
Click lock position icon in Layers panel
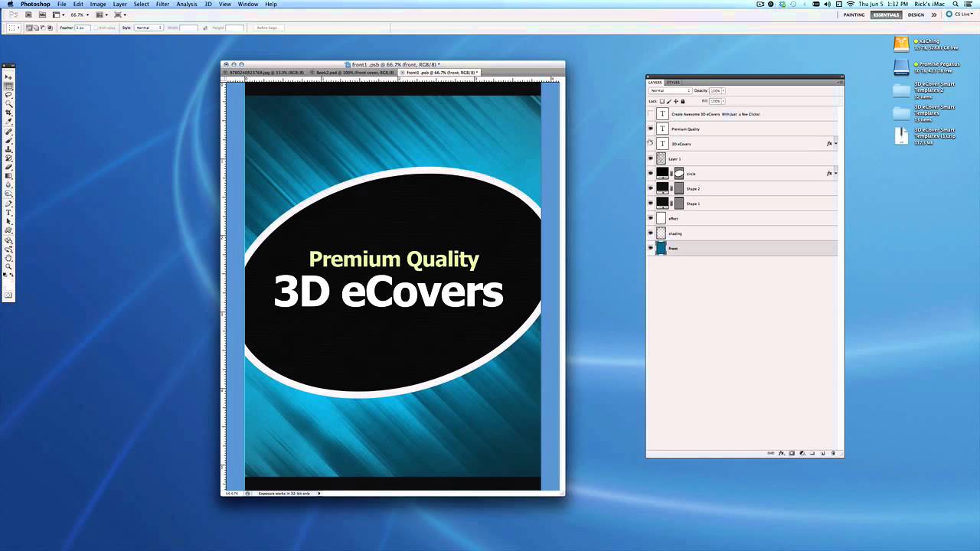(x=676, y=101)
